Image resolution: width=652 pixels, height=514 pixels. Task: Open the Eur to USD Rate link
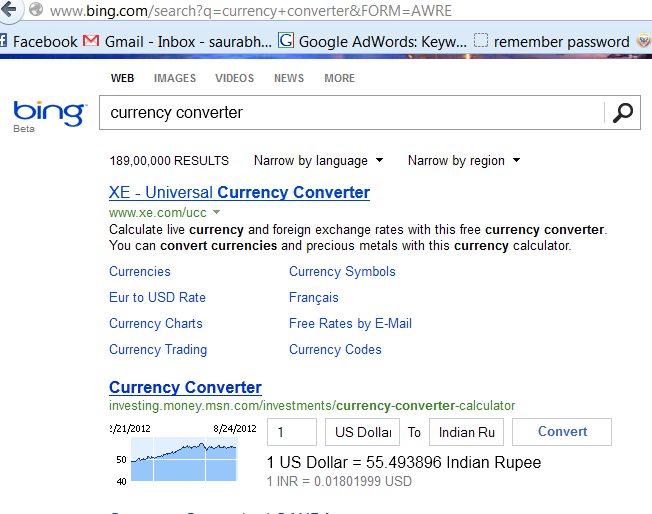[157, 297]
